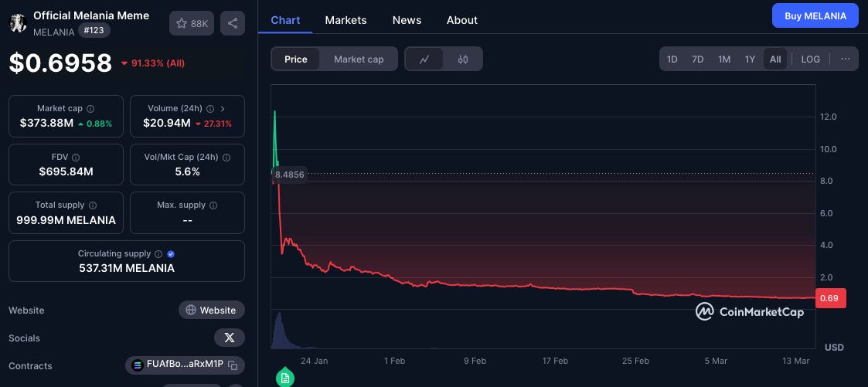Image resolution: width=868 pixels, height=387 pixels.
Task: Open X social link icon
Action: [230, 338]
